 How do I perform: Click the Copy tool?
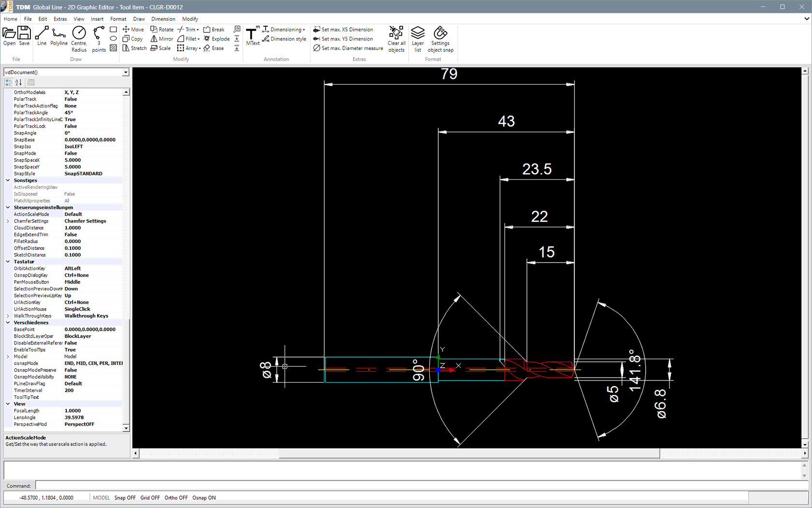[x=132, y=39]
